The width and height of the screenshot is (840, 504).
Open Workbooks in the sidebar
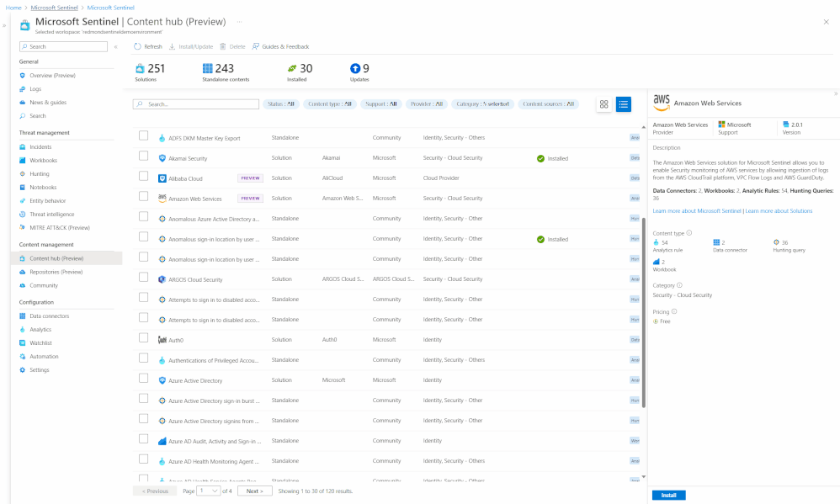43,160
